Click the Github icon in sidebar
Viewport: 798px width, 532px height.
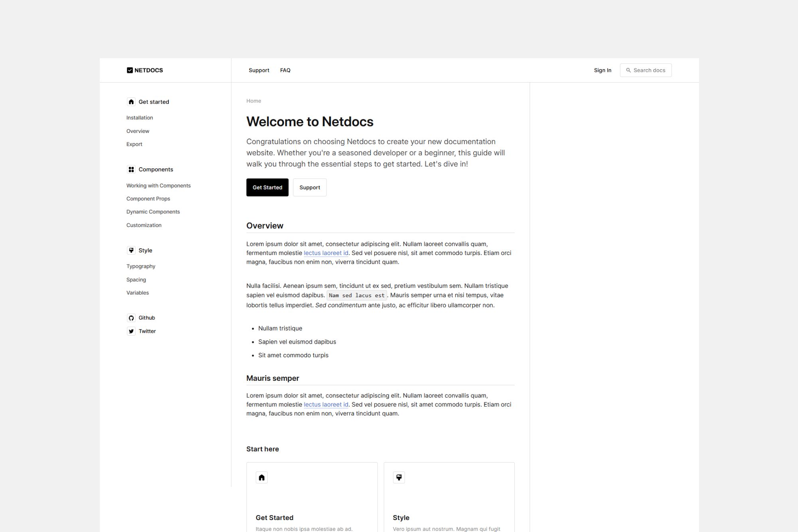tap(131, 318)
